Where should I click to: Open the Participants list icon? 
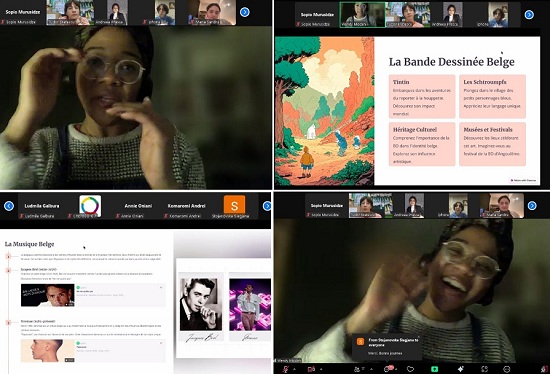click(357, 369)
